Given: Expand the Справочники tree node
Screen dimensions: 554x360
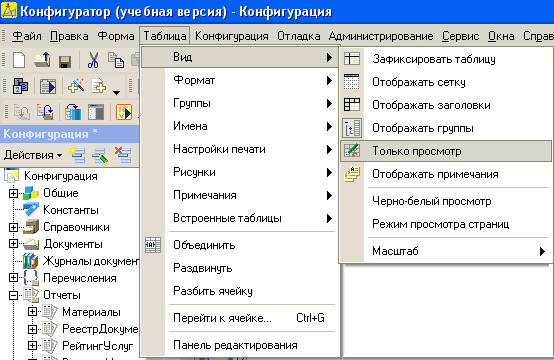Looking at the screenshot, I should pos(13,227).
